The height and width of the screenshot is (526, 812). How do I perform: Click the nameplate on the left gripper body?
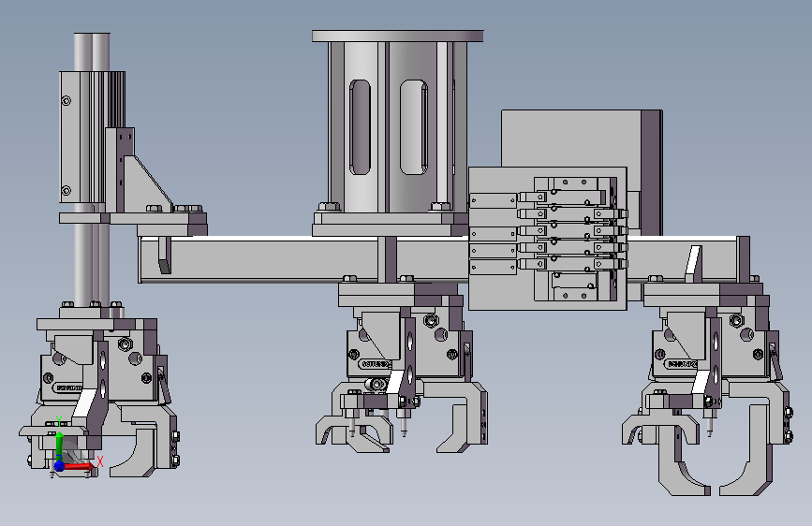[x=67, y=387]
